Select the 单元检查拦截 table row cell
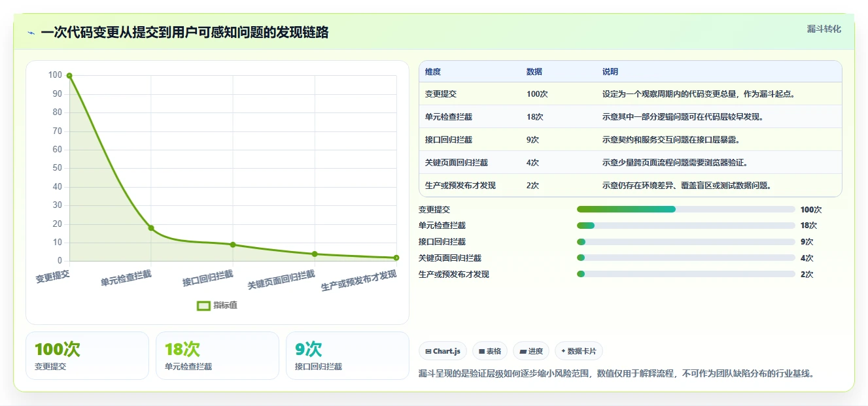 (x=449, y=117)
